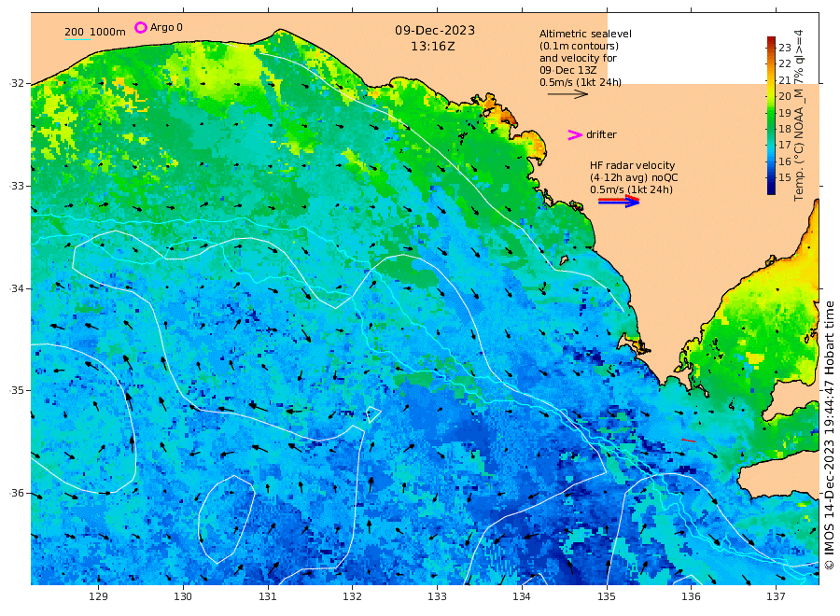Click the date label 09-Dec-2023

(x=435, y=31)
